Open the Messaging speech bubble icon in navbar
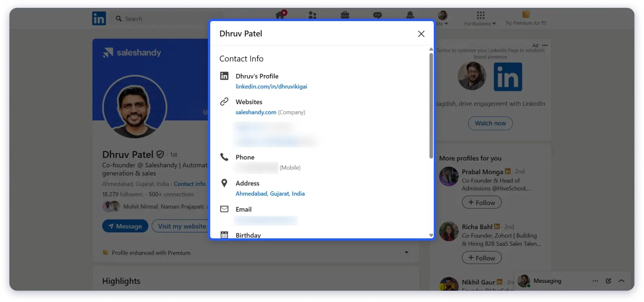This screenshot has width=644, height=302. (x=377, y=15)
